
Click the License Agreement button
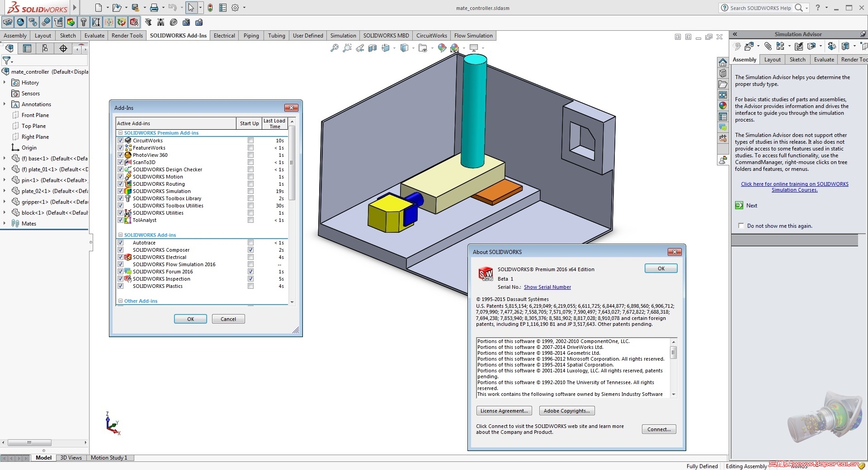(x=504, y=411)
